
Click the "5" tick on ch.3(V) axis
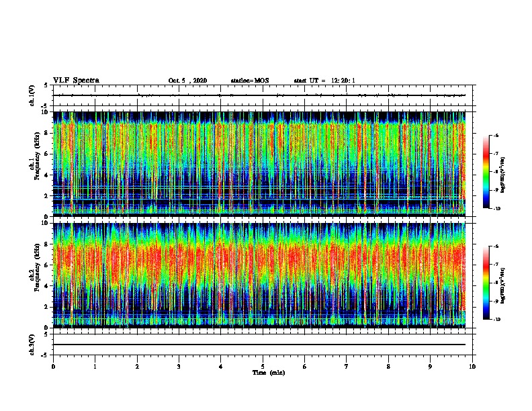(46, 334)
